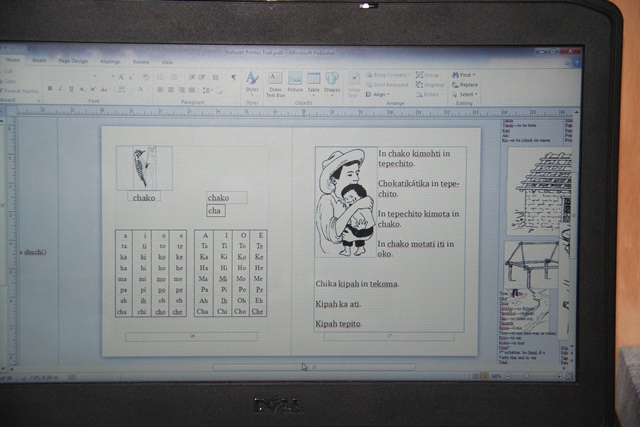640x427 pixels.
Task: Click text 'Chika kipah in tekoma.'
Action: [357, 284]
